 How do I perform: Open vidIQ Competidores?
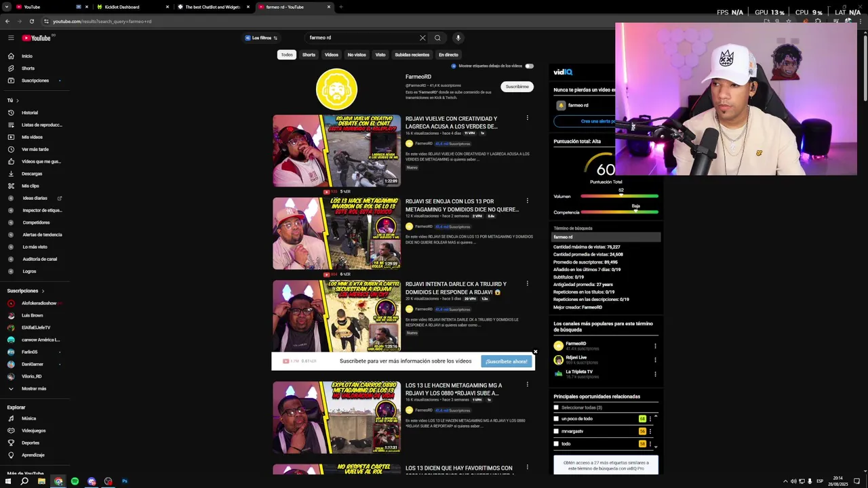pos(36,222)
